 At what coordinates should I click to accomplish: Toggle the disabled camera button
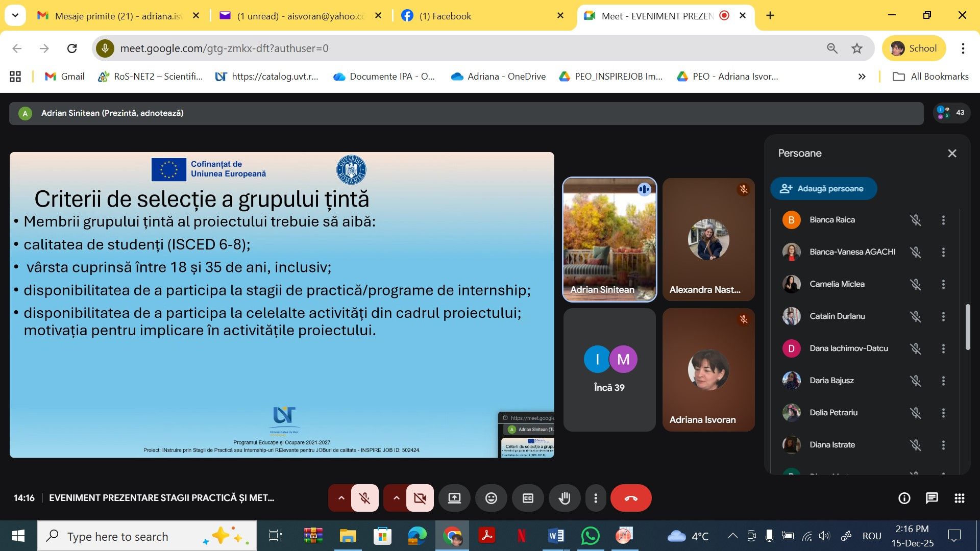420,498
